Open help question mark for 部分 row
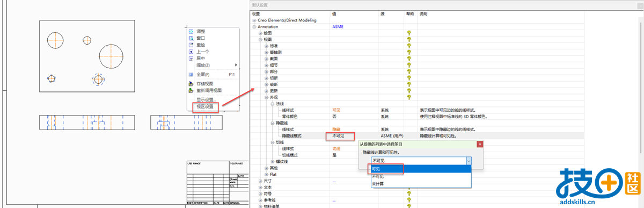The image size is (644, 208). click(409, 71)
